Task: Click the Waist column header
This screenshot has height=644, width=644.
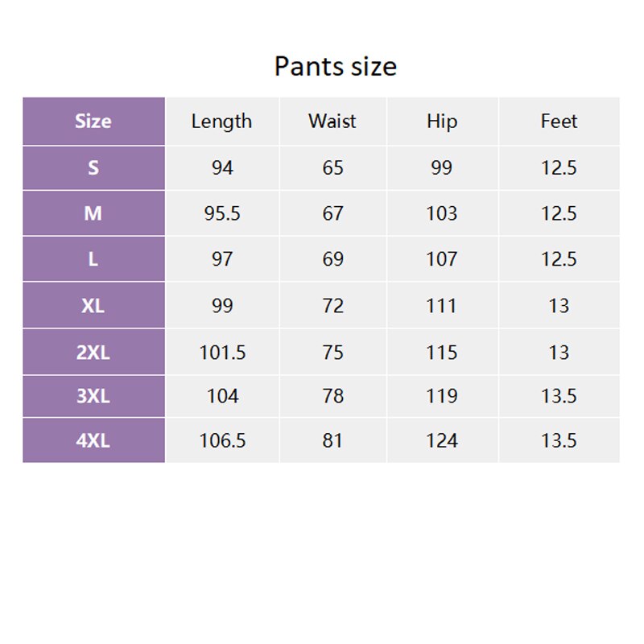Action: click(x=332, y=122)
